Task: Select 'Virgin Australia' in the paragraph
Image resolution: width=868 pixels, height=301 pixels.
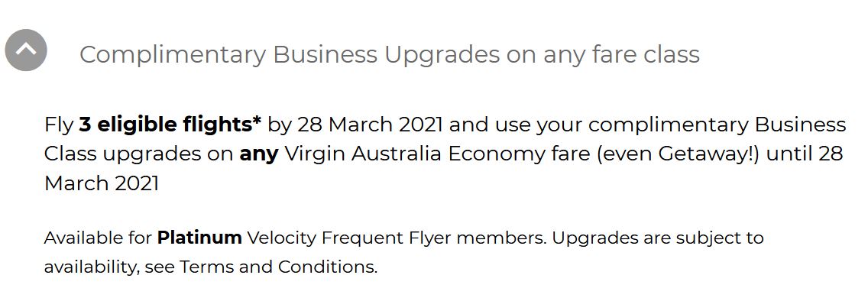Action: (363, 154)
